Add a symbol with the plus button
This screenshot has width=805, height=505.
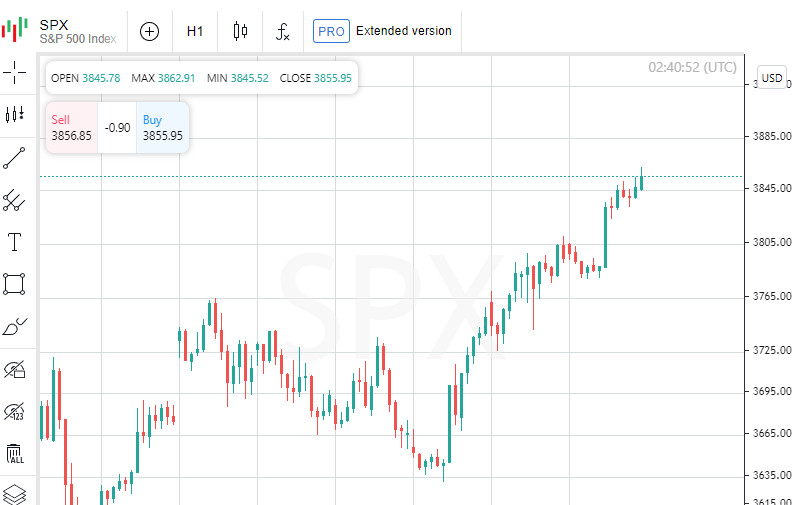tap(149, 31)
